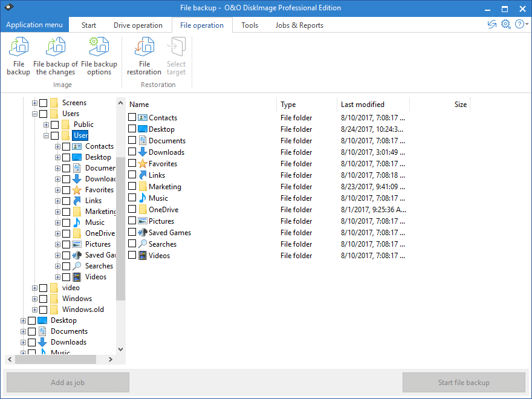Viewport: 532px width, 399px height.
Task: Tick the Marketing folder checkbox in file list
Action: [x=132, y=187]
